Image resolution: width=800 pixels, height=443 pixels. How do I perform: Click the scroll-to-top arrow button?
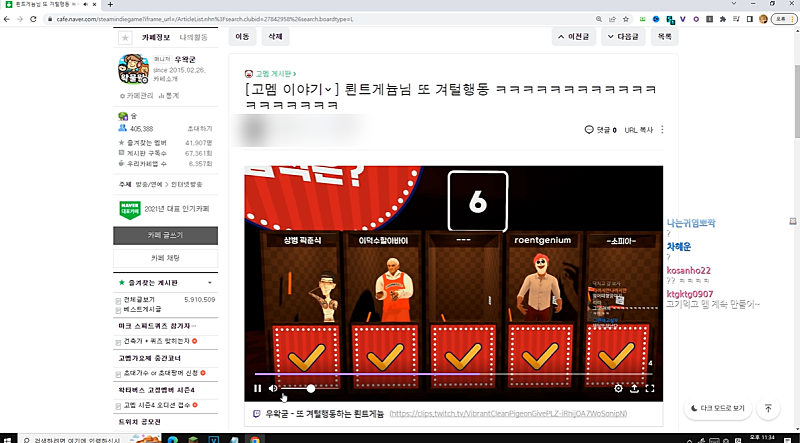pos(768,408)
